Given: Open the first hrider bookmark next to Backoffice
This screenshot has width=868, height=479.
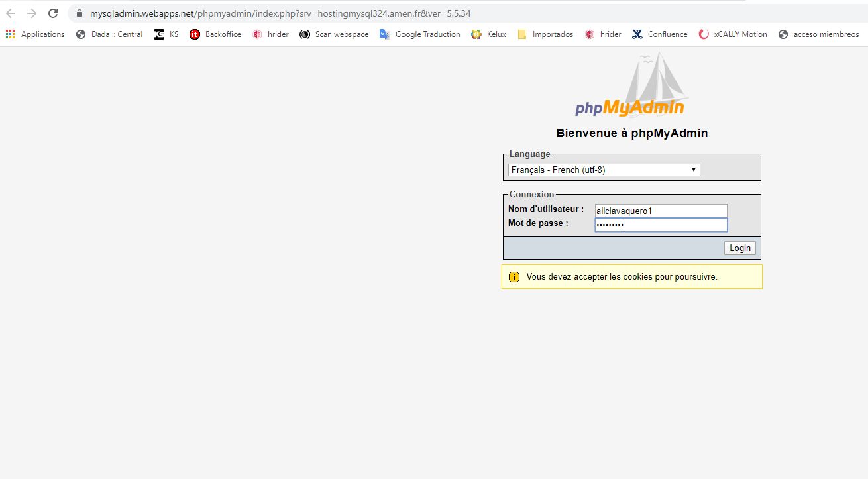Looking at the screenshot, I should 270,34.
